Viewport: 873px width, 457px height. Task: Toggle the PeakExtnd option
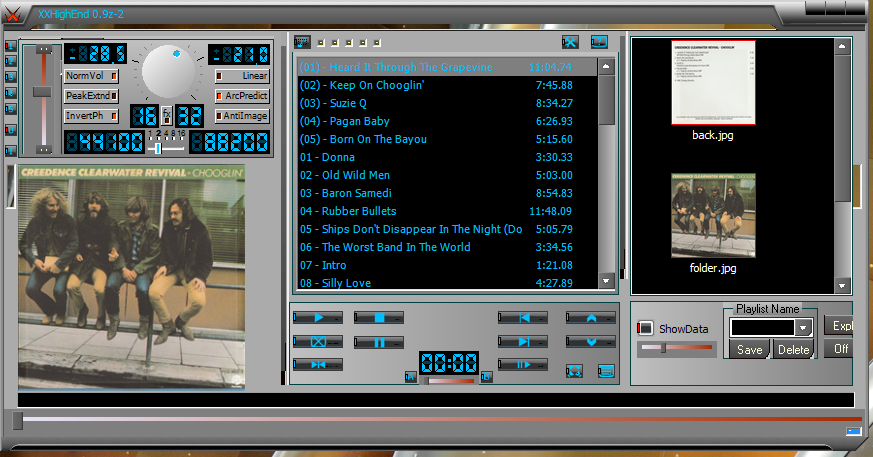point(91,96)
